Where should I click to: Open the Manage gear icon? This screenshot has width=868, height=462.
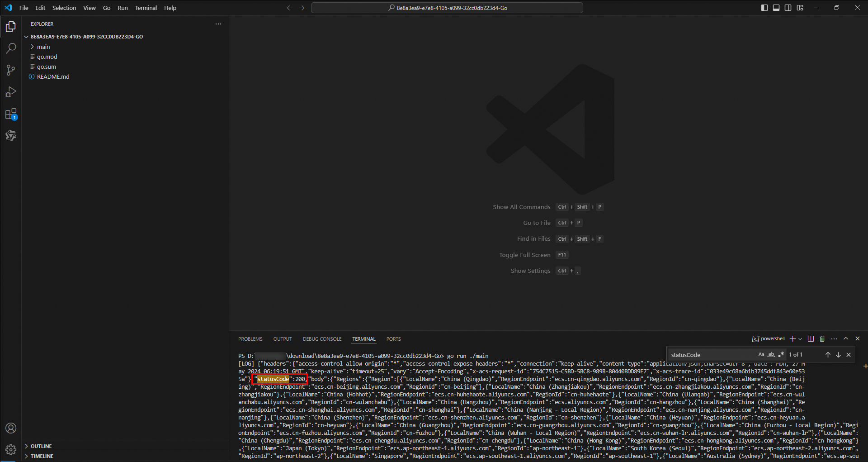(x=11, y=450)
